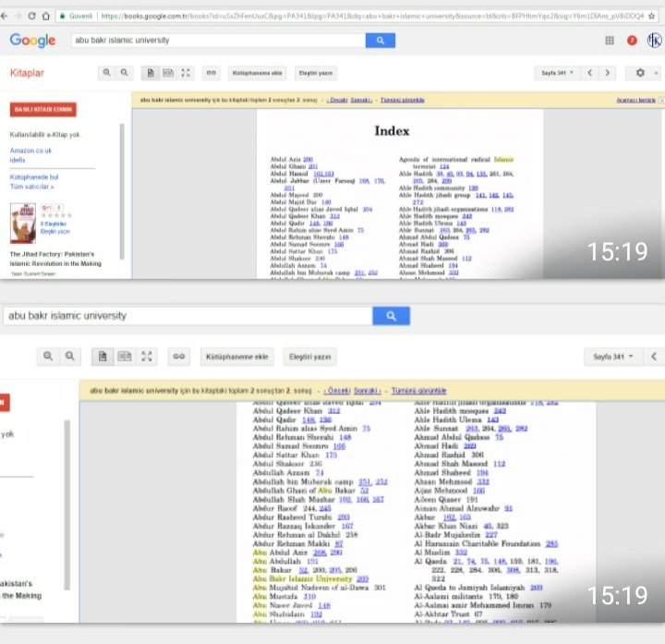The image size is (665, 644).
Task: Click page 285 link for Al Haramain Charitable Foundation
Action: click(x=551, y=543)
